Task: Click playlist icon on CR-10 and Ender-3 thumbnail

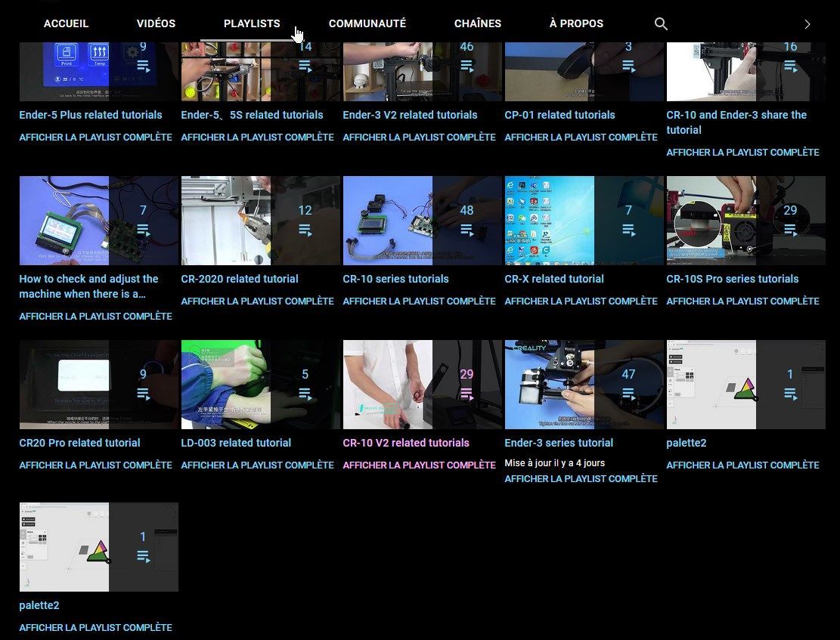Action: 790,66
